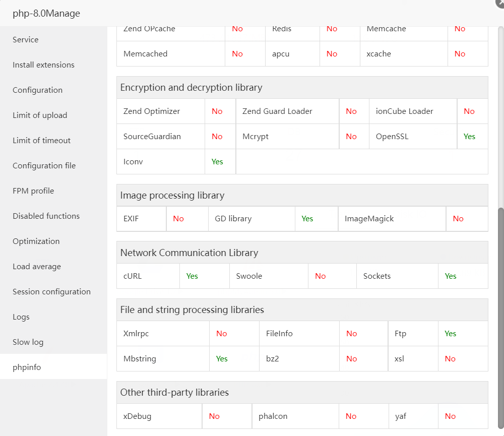The width and height of the screenshot is (504, 436).
Task: Show the Logs section
Action: pyautogui.click(x=21, y=317)
